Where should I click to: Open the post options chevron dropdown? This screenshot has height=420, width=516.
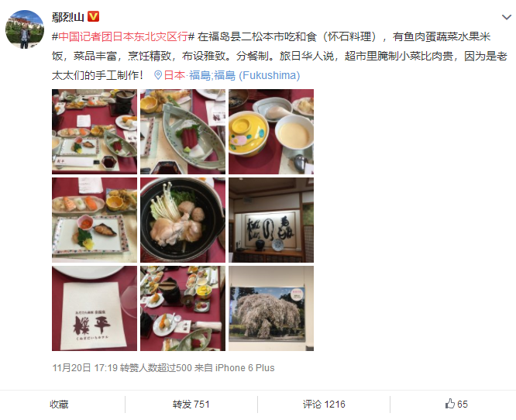[507, 17]
